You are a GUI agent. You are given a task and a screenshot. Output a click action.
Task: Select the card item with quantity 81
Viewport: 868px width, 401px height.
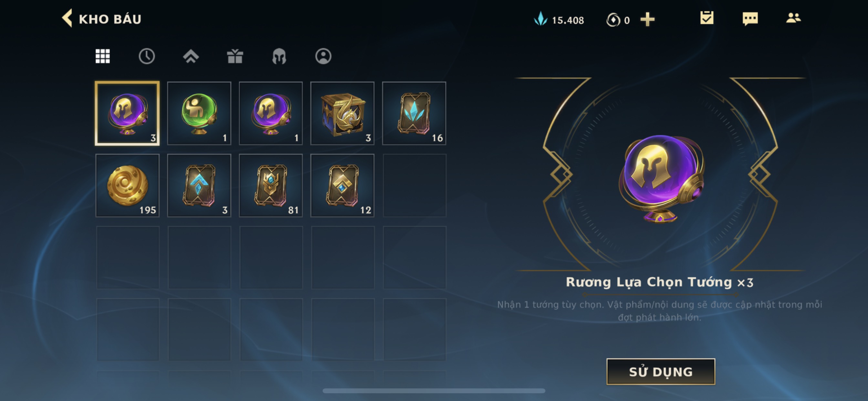(271, 185)
